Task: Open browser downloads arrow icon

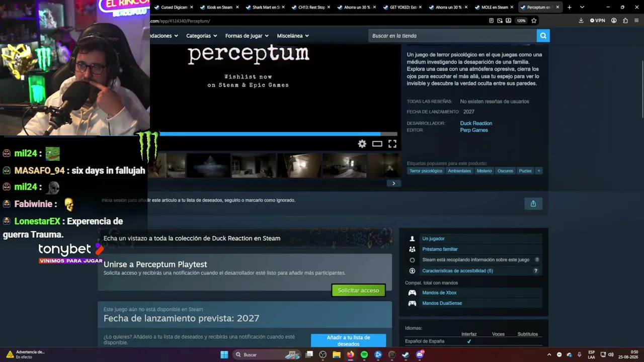Action: click(x=581, y=21)
